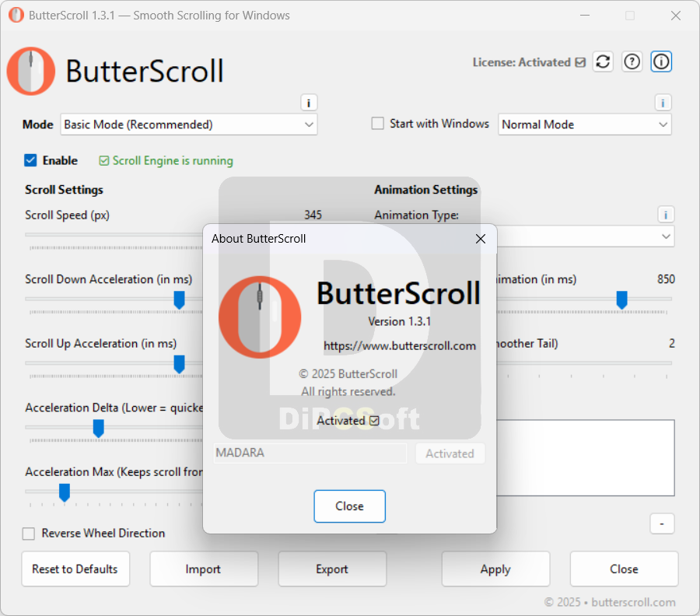Image resolution: width=700 pixels, height=616 pixels.
Task: Click the Scroll Settings heading
Action: pyautogui.click(x=64, y=190)
